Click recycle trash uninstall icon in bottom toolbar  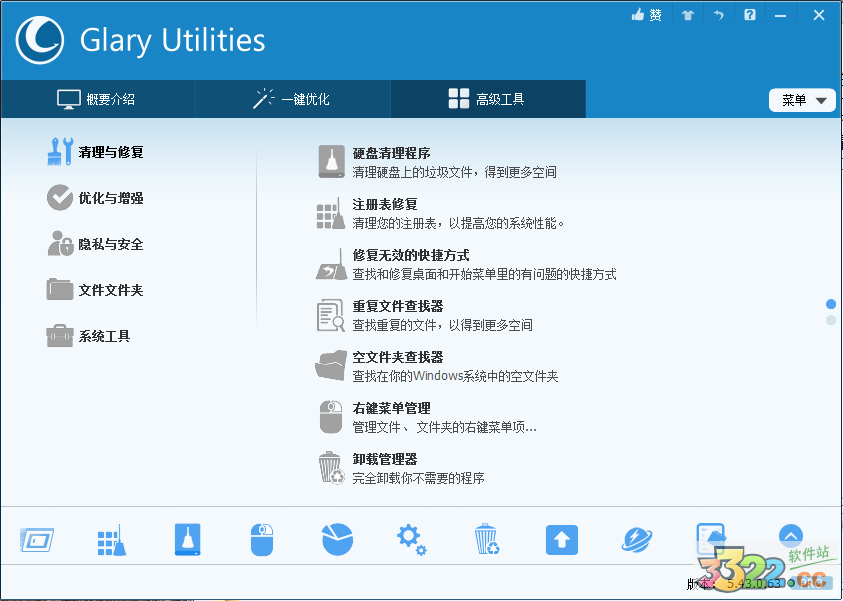(487, 539)
